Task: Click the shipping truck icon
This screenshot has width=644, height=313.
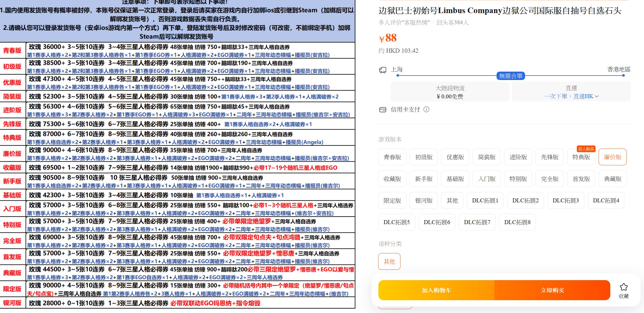Action: [383, 70]
